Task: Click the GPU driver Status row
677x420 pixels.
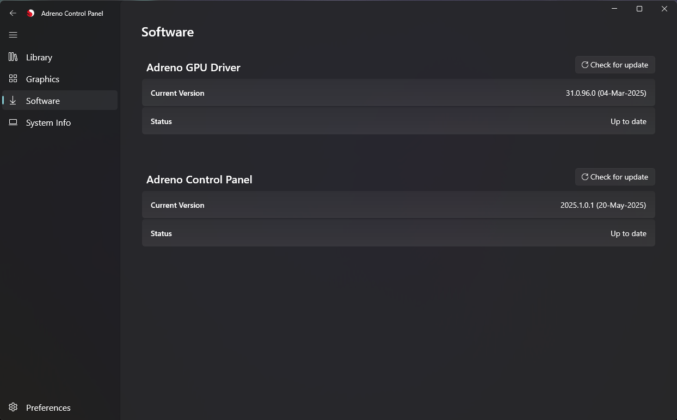Action: pos(398,121)
